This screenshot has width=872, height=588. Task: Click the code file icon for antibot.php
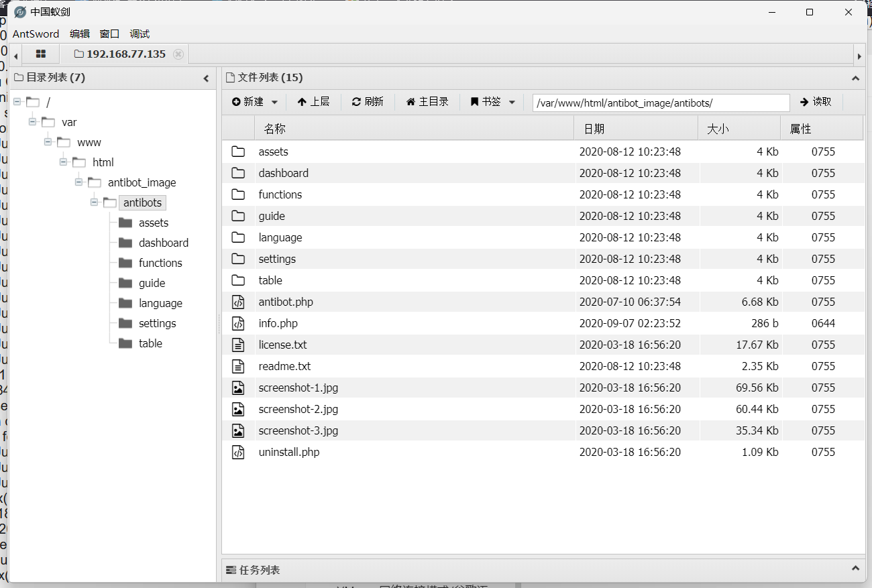coord(238,302)
